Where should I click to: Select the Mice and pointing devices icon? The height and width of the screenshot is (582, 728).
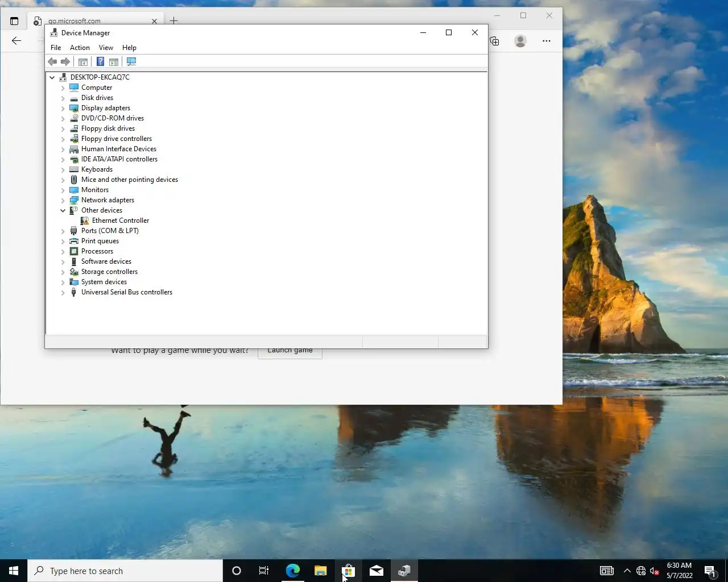coord(74,180)
